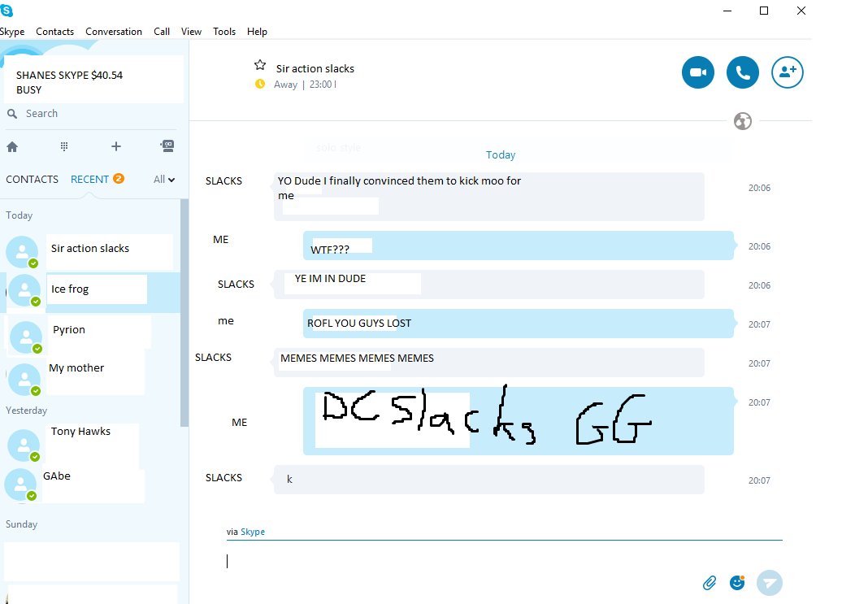Screen dimensions: 868x604
Task: Switch to the RECENT tab
Action: tap(89, 180)
